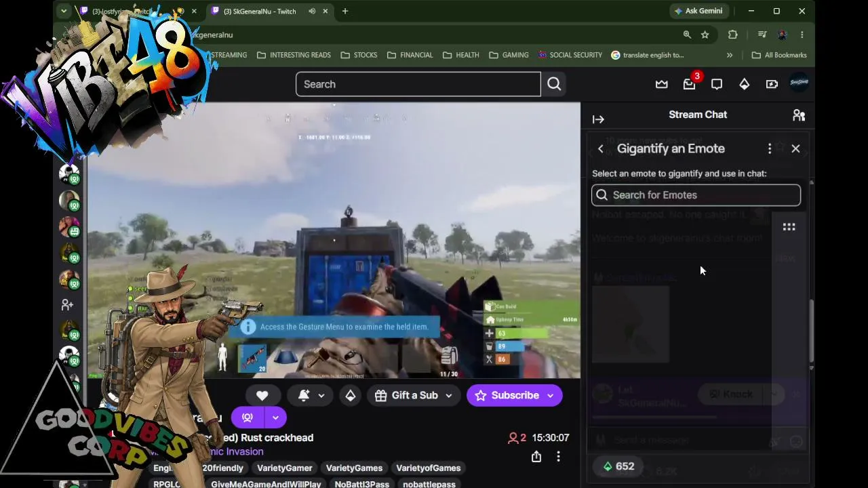Open the INTERESTING READS bookmark folder
Image resolution: width=868 pixels, height=488 pixels.
pos(294,55)
